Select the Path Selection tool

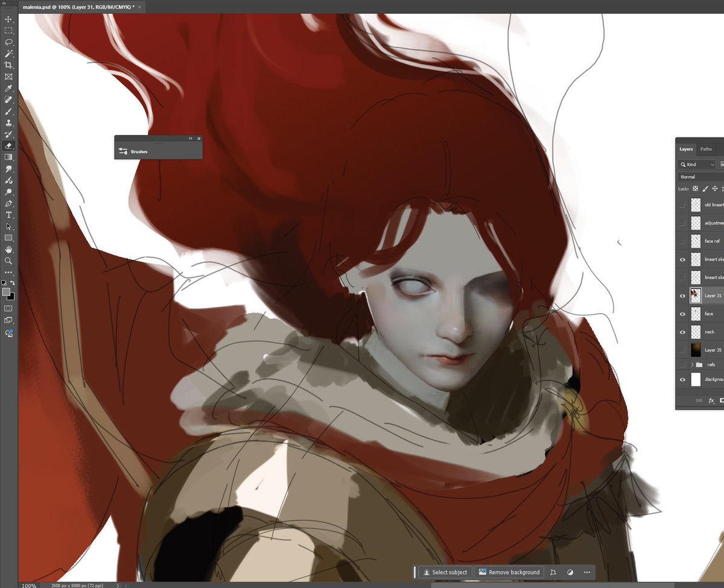click(8, 226)
